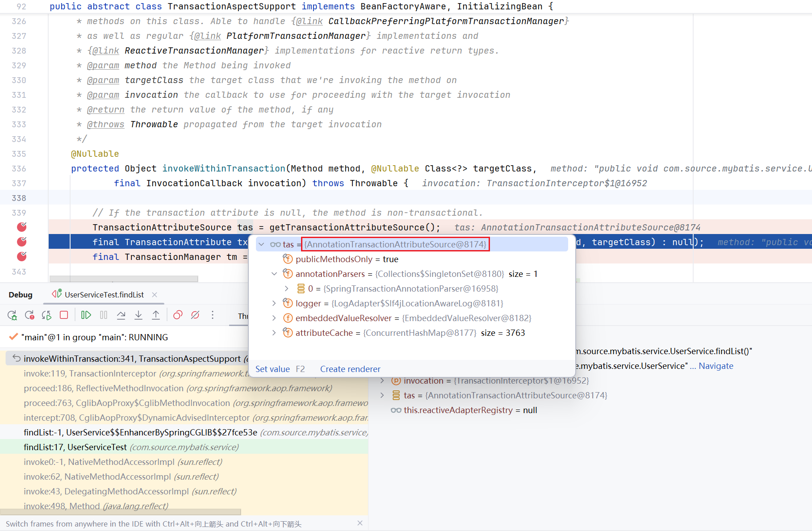Viewport: 812px width, 531px height.
Task: Toggle the breakpoint on the TransactionManager tm line
Action: (21, 257)
